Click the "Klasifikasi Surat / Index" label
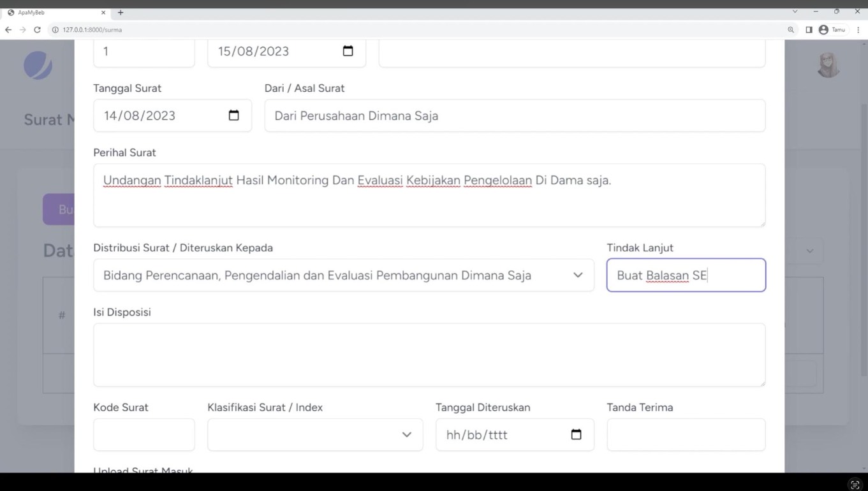 click(x=265, y=407)
